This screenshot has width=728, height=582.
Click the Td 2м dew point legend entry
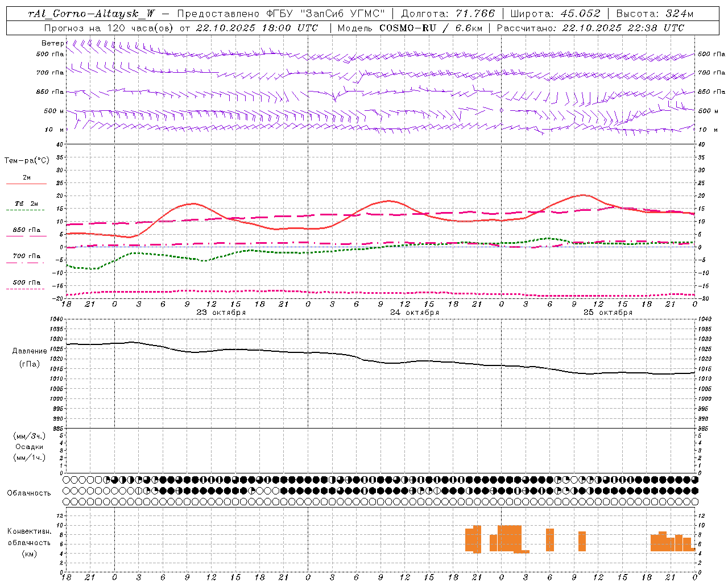tap(26, 203)
